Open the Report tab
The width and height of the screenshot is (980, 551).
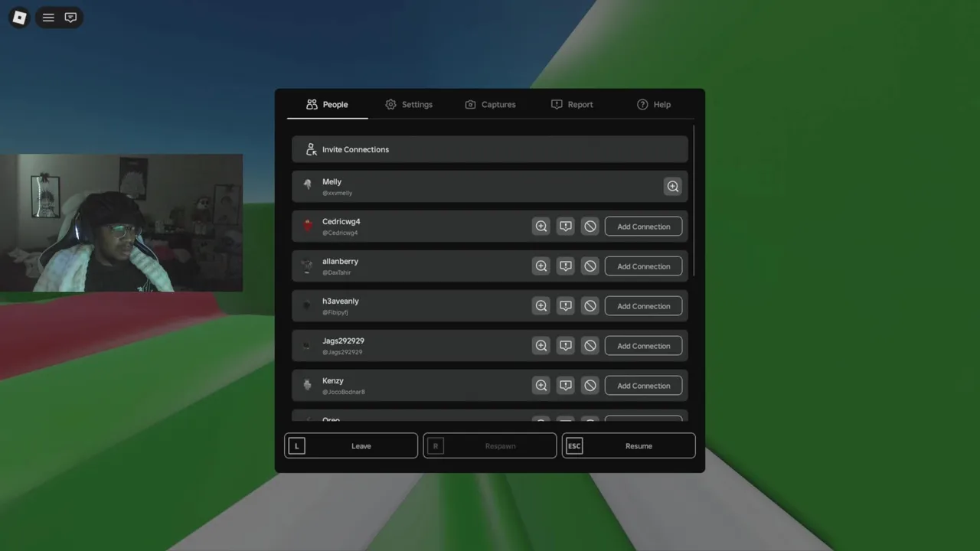[x=572, y=105]
